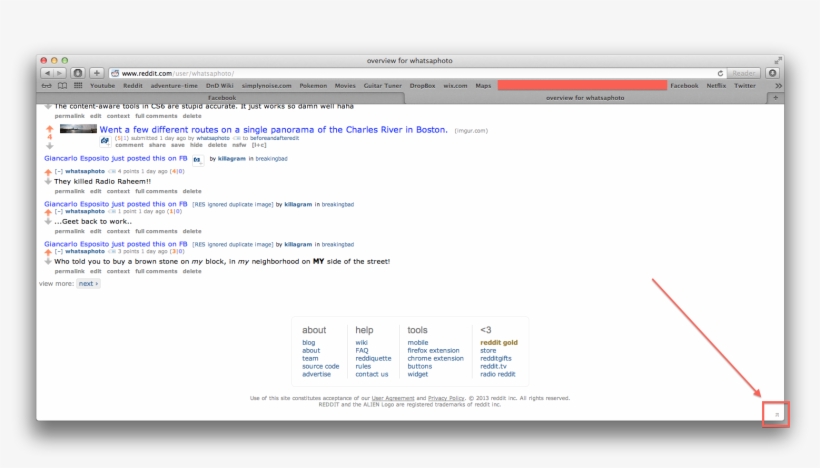Collapse the 4 points whatsaphoto comment
Image resolution: width=820 pixels, height=468 pixels.
pyautogui.click(x=59, y=171)
